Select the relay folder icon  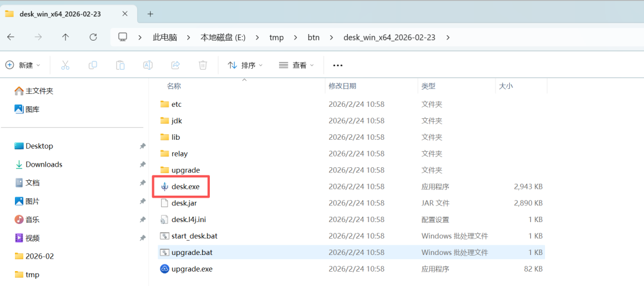coord(165,153)
